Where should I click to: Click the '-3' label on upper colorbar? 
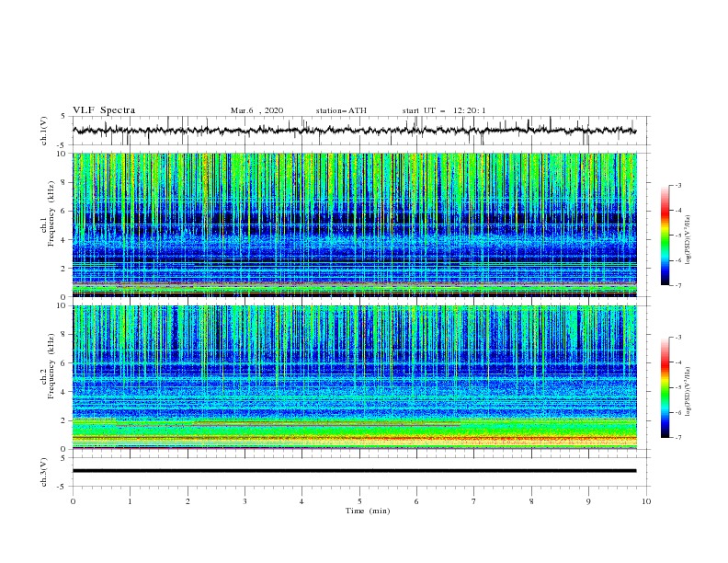pos(677,185)
